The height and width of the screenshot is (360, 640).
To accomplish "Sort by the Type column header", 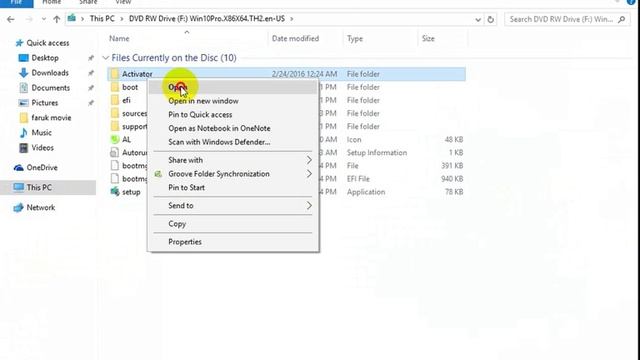I will tap(355, 39).
